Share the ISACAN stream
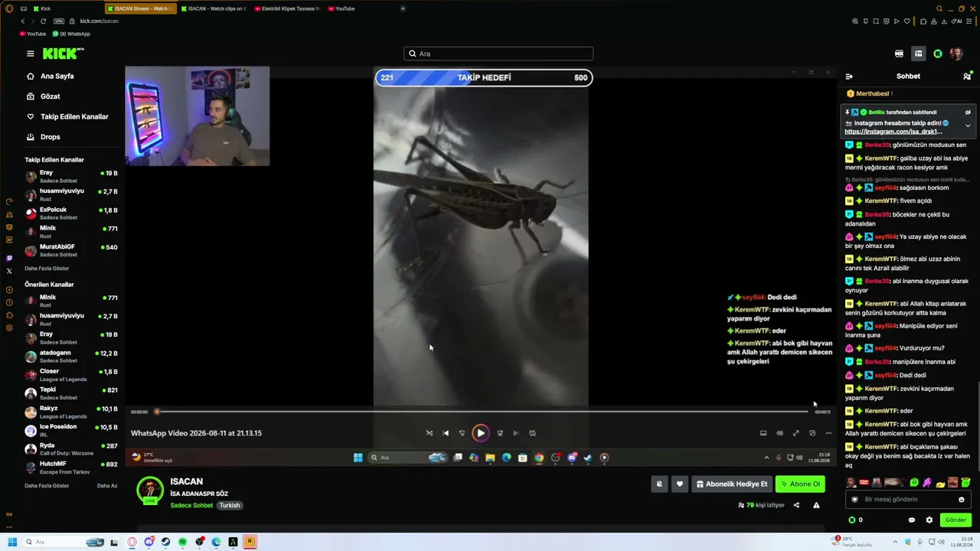Viewport: 980px width, 551px height. [x=796, y=505]
